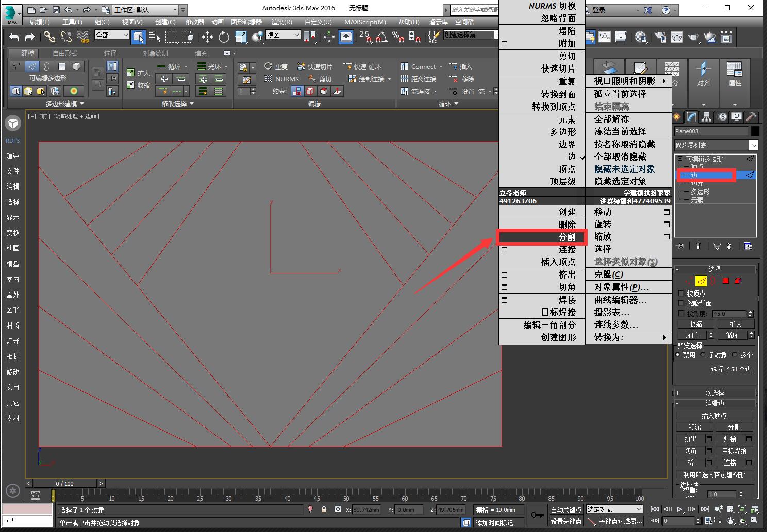Enable the 忽略背面 checkbox in Selection rollout
767x532 pixels.
681,303
